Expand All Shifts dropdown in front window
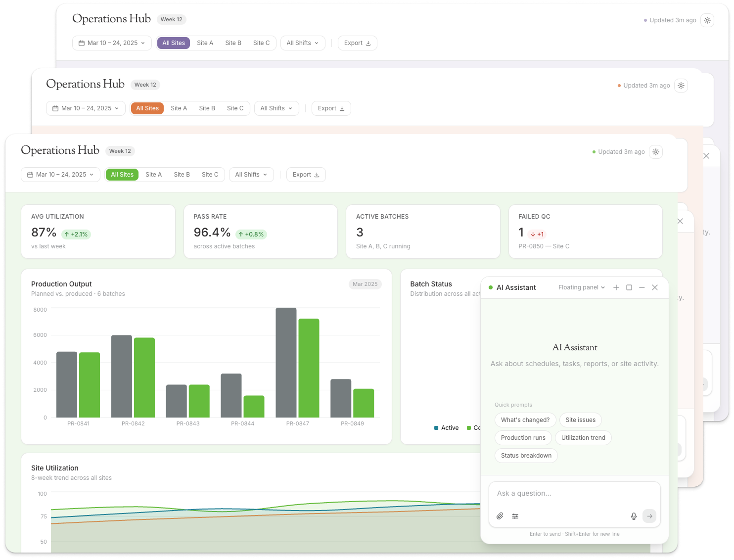 coord(251,175)
